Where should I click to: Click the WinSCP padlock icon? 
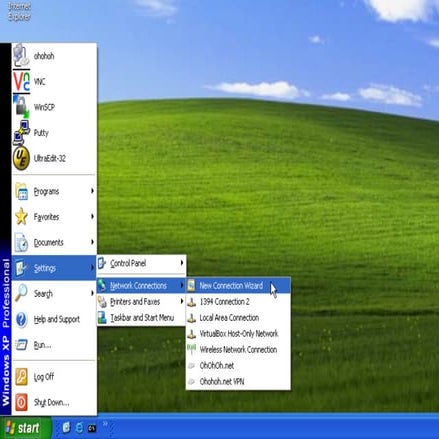[x=21, y=107]
